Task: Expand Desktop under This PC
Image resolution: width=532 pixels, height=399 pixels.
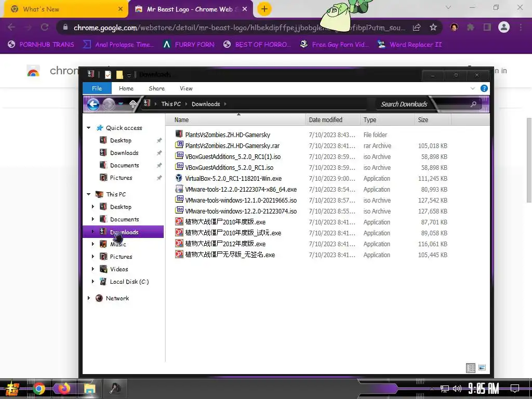Action: click(x=93, y=207)
